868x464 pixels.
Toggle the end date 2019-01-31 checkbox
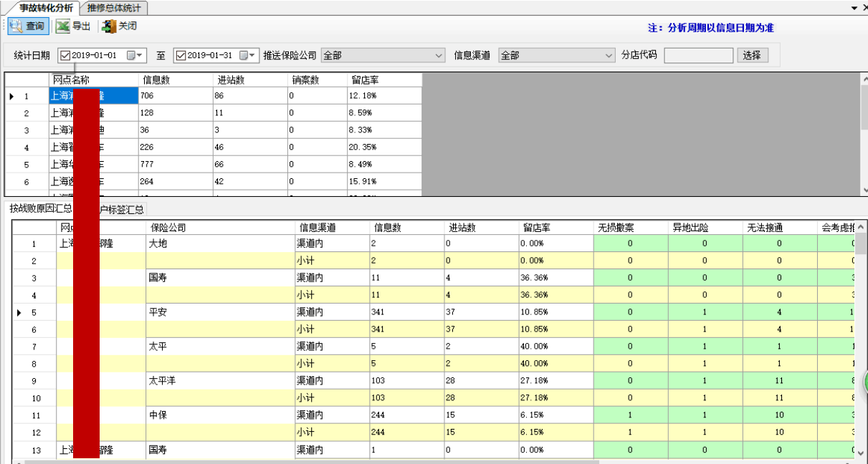[x=181, y=55]
